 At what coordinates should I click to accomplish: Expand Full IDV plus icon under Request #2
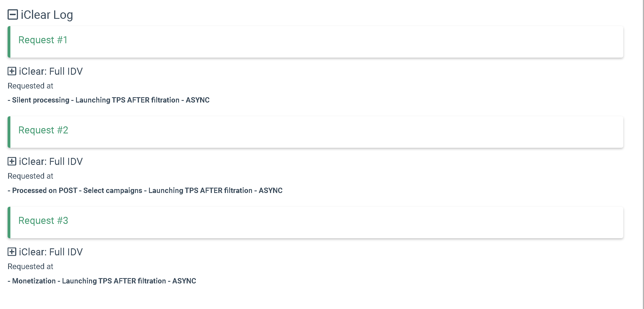[12, 162]
